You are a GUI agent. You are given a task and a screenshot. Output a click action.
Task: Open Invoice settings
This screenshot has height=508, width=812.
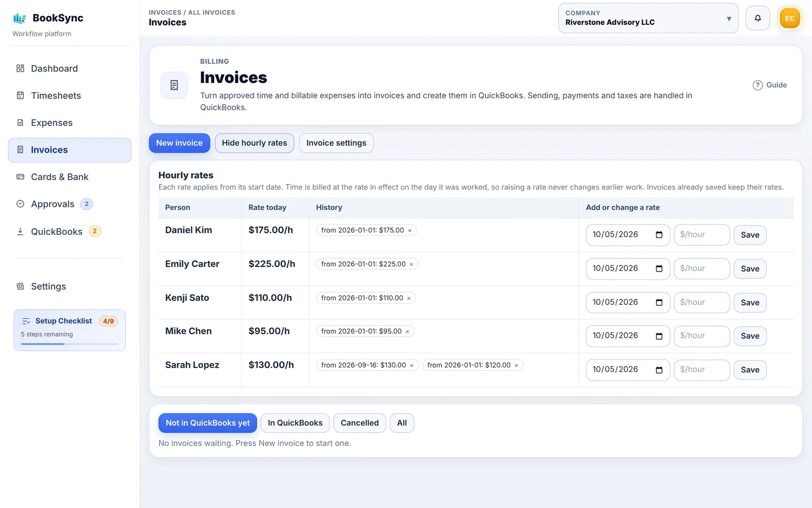click(x=336, y=143)
